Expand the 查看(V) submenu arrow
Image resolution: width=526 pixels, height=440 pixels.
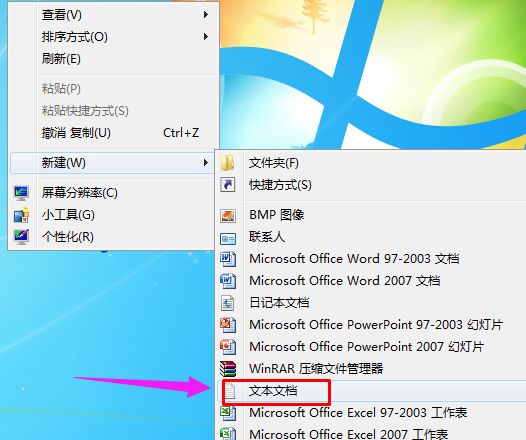(x=206, y=15)
